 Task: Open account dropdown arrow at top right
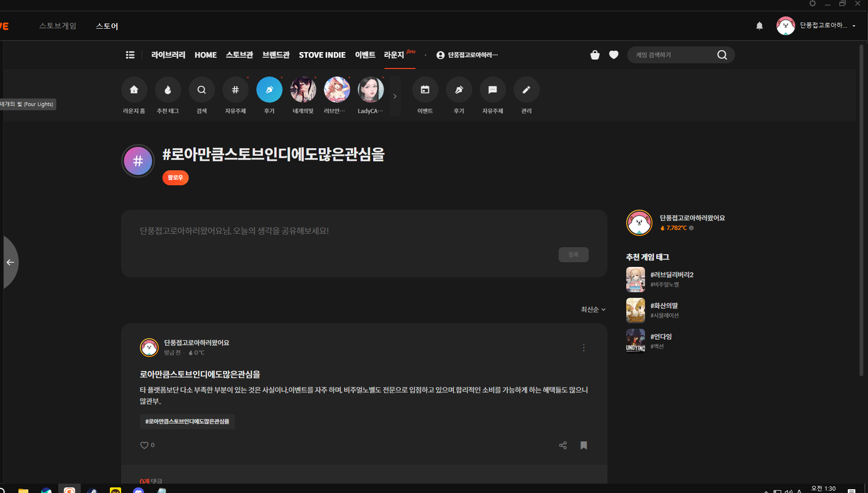854,26
